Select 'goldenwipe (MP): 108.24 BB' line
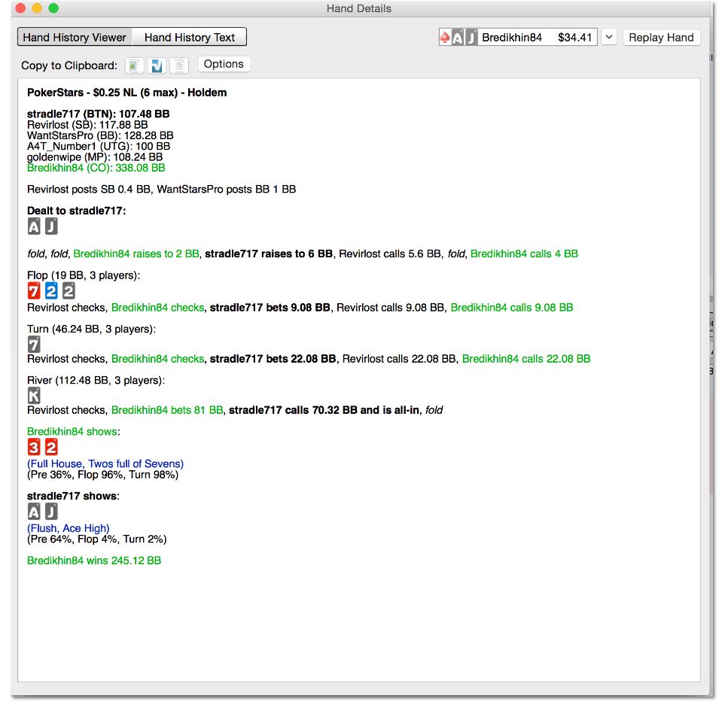Viewport: 728px width, 705px height. pyautogui.click(x=95, y=156)
